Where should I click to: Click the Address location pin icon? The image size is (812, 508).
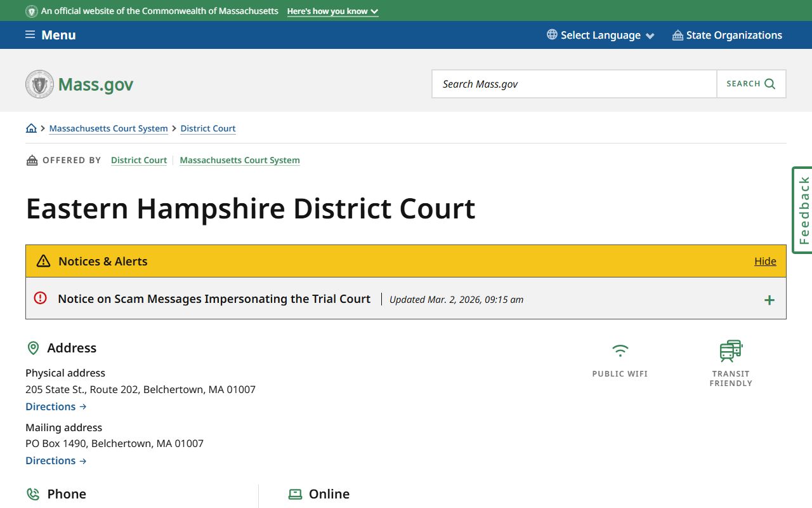click(33, 348)
